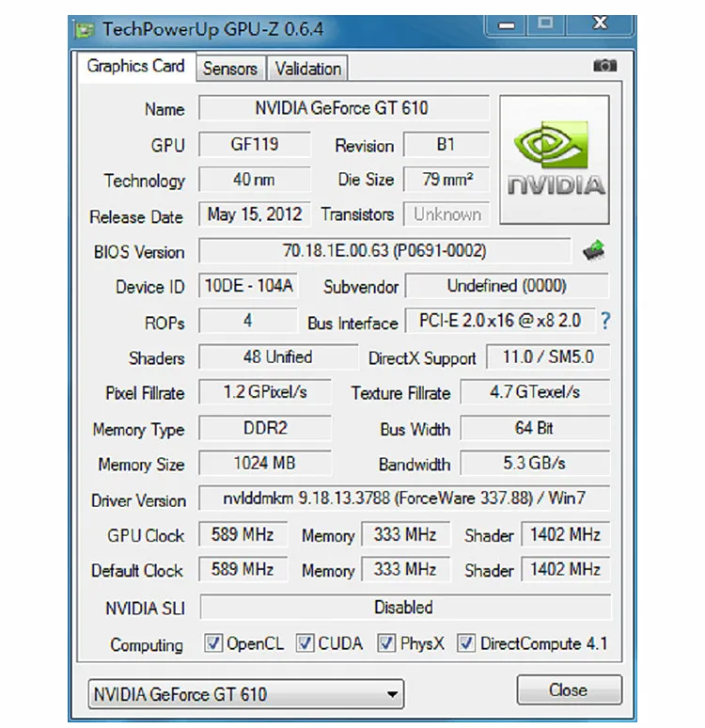The width and height of the screenshot is (705, 728).
Task: Click the ROPs value 4
Action: click(x=248, y=321)
